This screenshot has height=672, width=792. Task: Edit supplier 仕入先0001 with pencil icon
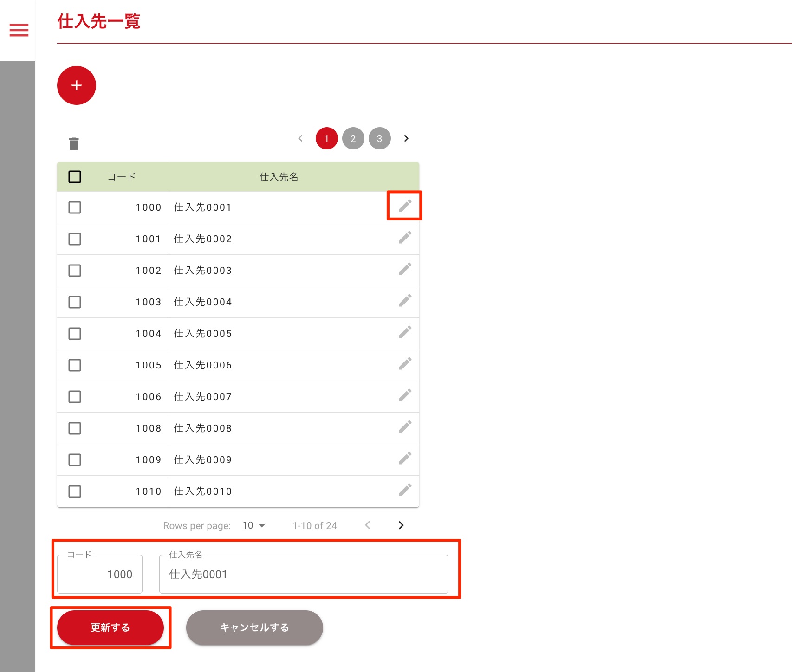pyautogui.click(x=405, y=206)
